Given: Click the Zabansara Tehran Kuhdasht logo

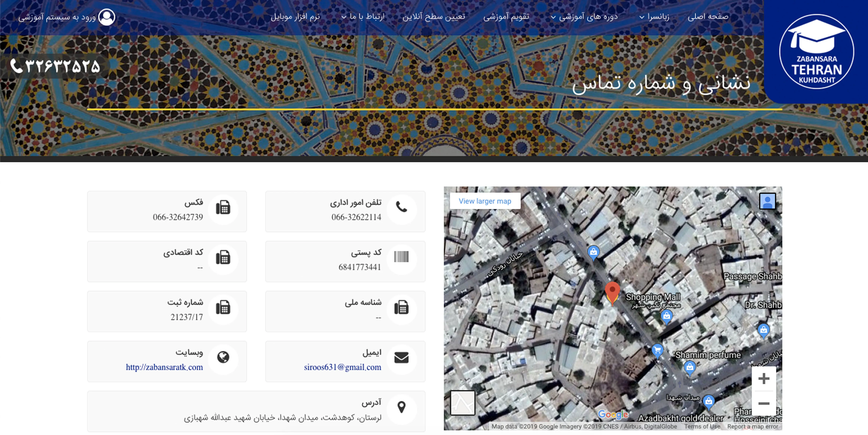Looking at the screenshot, I should point(816,52).
